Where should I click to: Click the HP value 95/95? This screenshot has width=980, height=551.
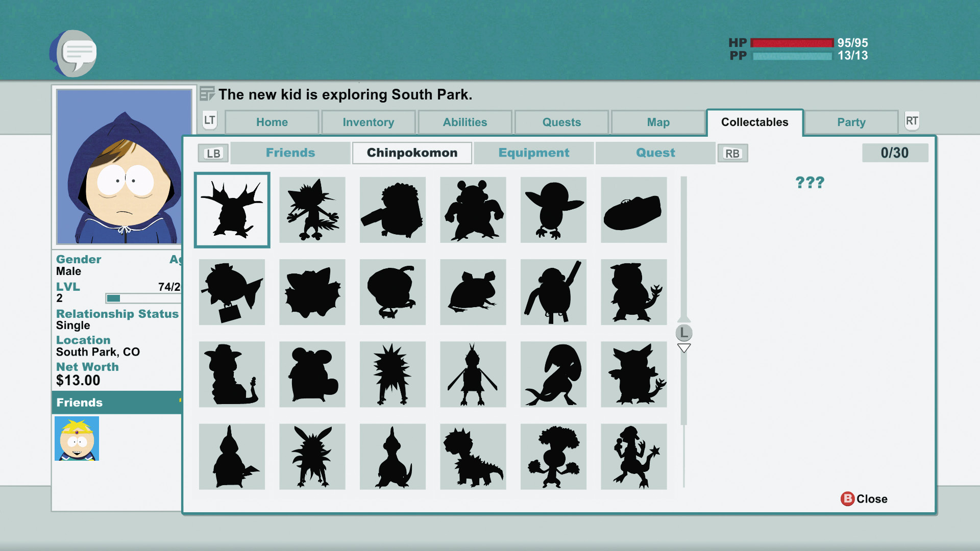852,43
